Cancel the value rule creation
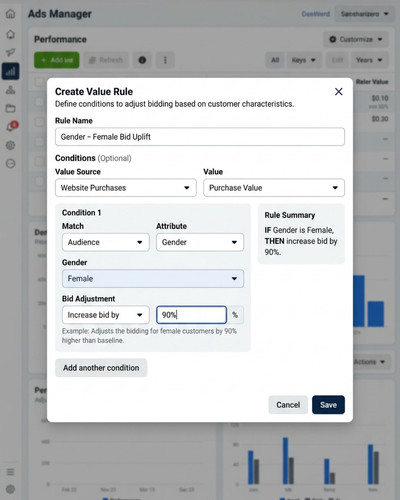 coord(288,405)
